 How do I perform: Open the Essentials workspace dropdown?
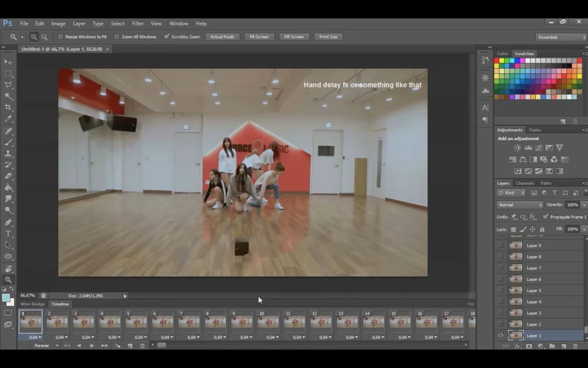[561, 37]
